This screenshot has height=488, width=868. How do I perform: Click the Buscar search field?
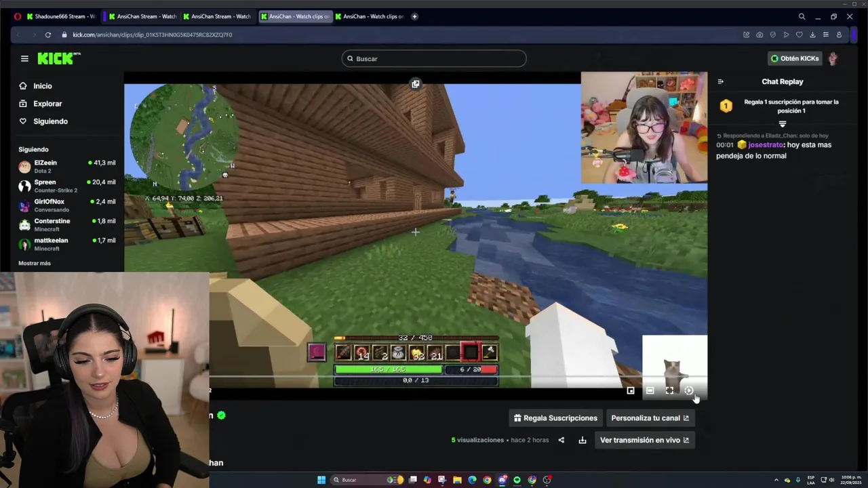click(x=434, y=58)
